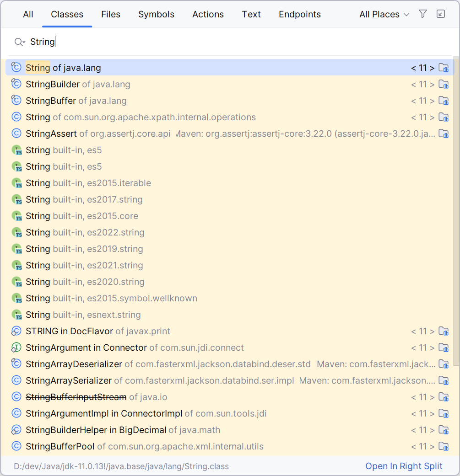Screen dimensions: 460x476
Task: Select StringArgumentImpl in ConnectorImpl result
Action: pos(230,413)
